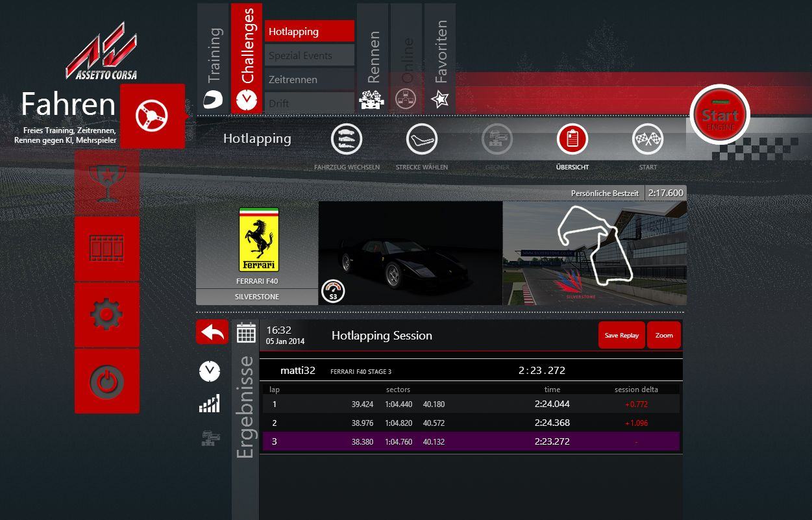The width and height of the screenshot is (812, 520).
Task: Click the Silverstone track preview image
Action: [595, 253]
